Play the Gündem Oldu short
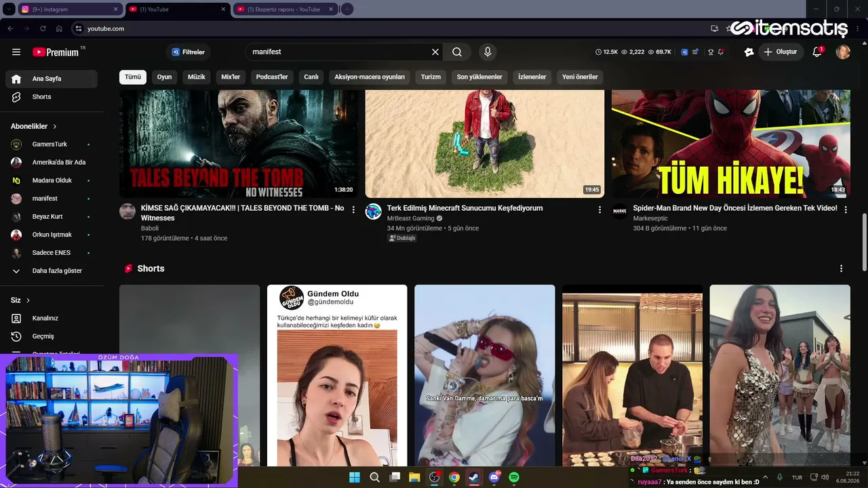 click(x=337, y=375)
